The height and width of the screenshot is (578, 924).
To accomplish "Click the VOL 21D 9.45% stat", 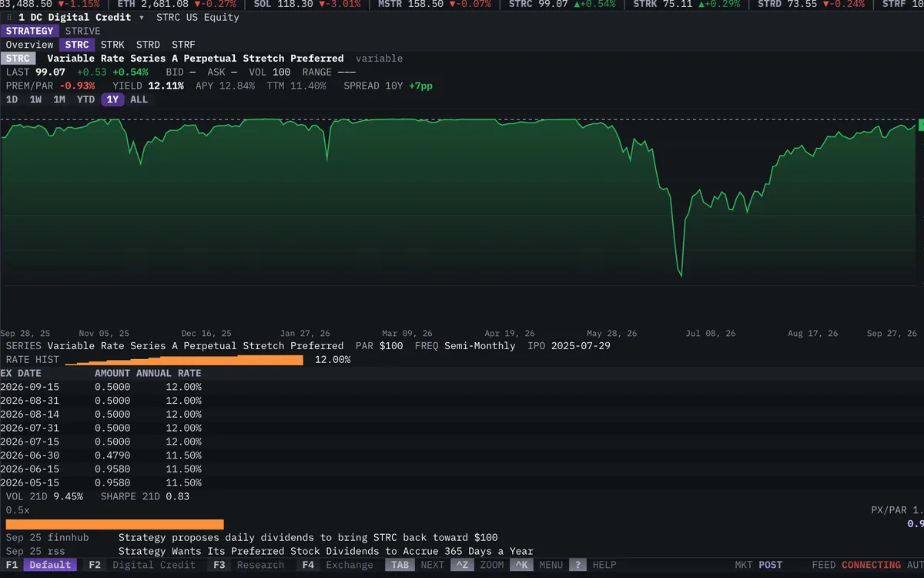I will [x=45, y=496].
